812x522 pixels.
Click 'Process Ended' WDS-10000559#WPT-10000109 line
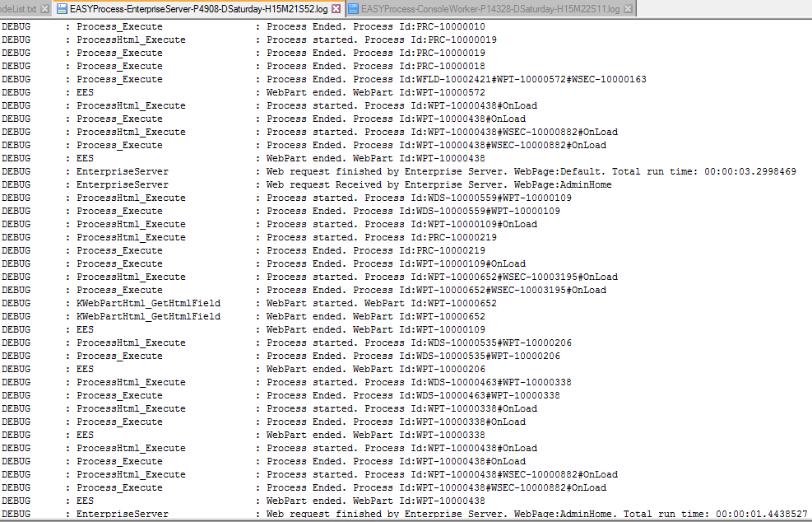point(413,211)
